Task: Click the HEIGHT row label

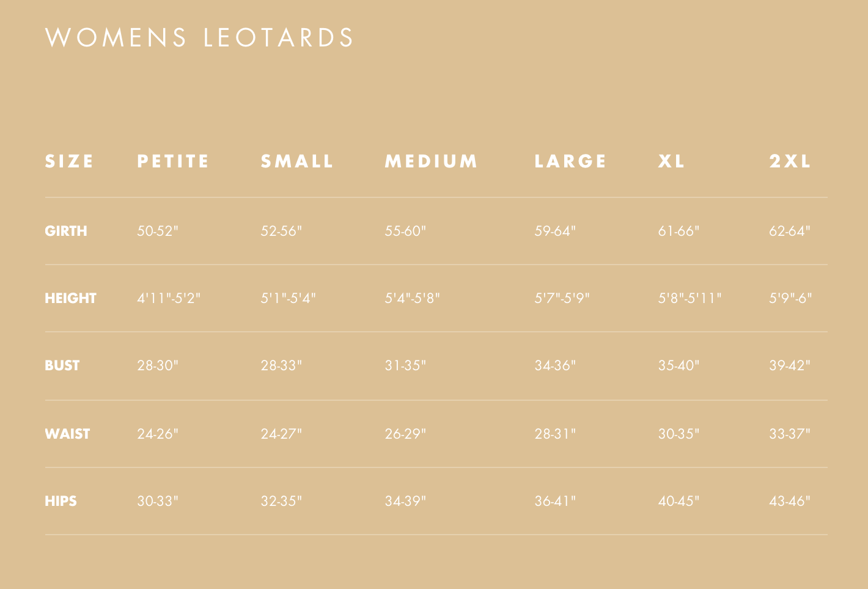Action: [71, 298]
